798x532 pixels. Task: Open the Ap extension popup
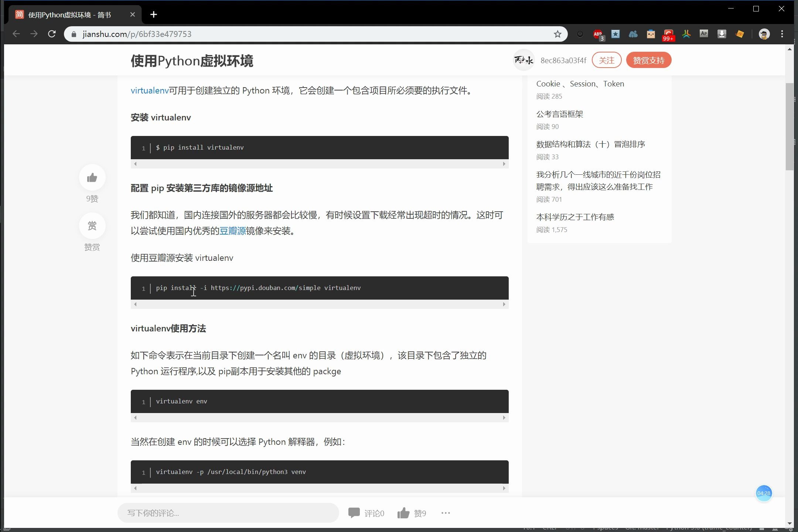pyautogui.click(x=704, y=34)
